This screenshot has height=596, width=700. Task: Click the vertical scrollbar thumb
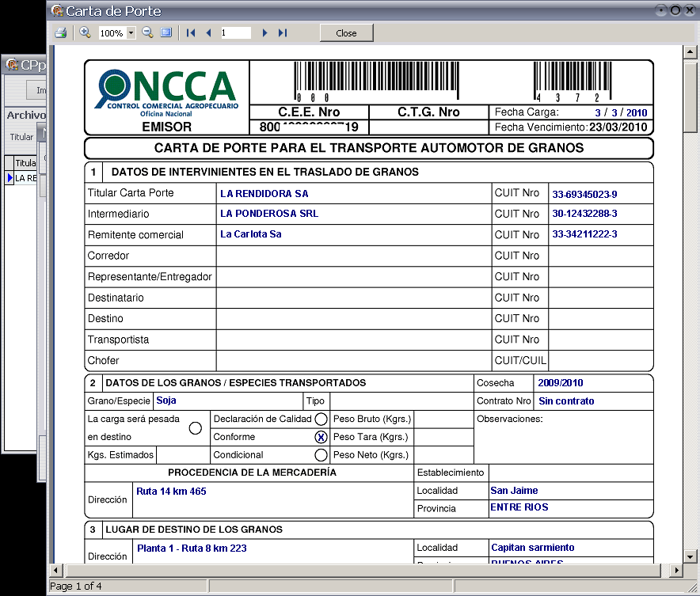tap(690, 98)
